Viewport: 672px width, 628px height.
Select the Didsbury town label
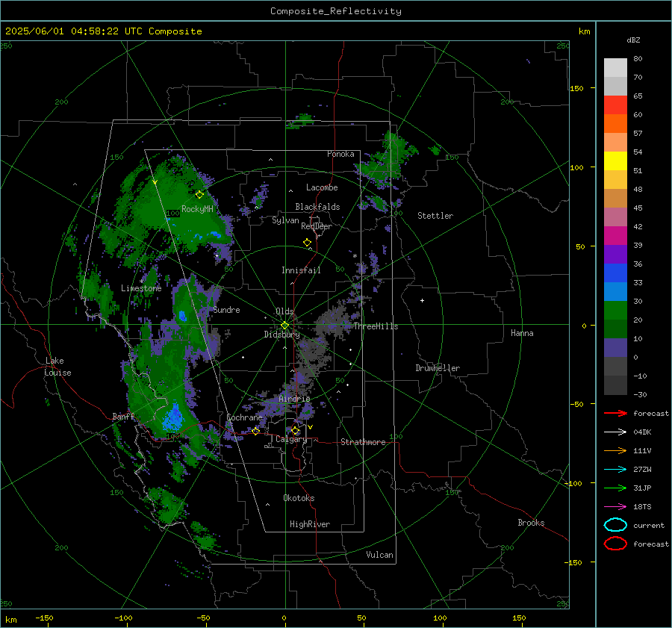pyautogui.click(x=281, y=335)
